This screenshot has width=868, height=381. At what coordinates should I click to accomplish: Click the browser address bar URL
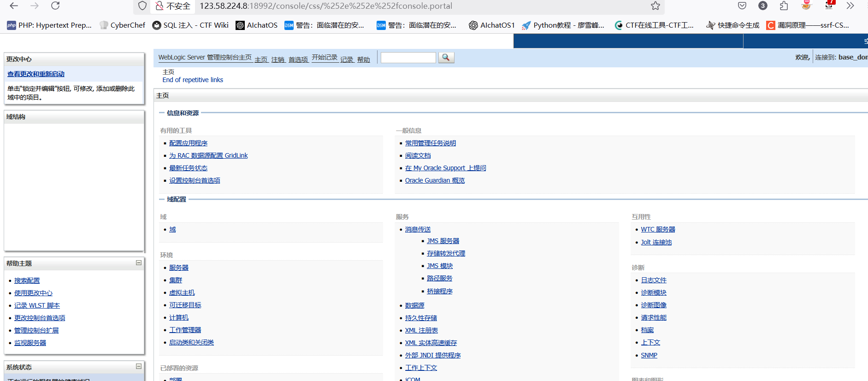(326, 6)
